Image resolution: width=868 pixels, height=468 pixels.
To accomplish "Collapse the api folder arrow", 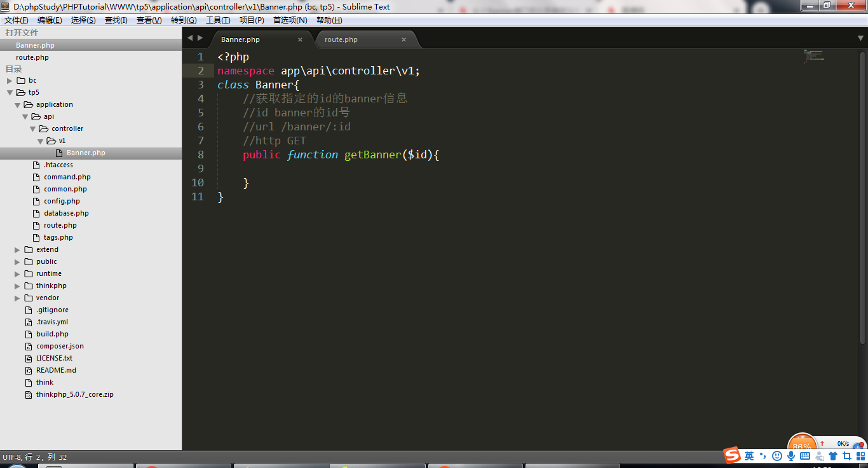I will click(x=25, y=117).
